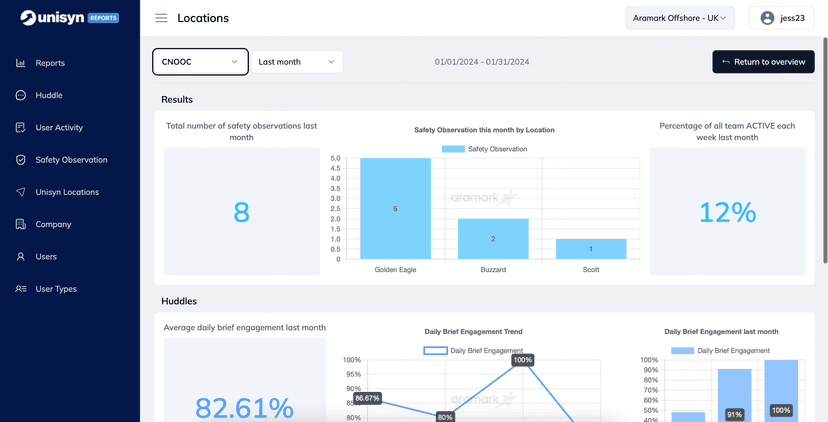Click the 82.61% engagement value
The width and height of the screenshot is (828, 422).
pos(244,408)
